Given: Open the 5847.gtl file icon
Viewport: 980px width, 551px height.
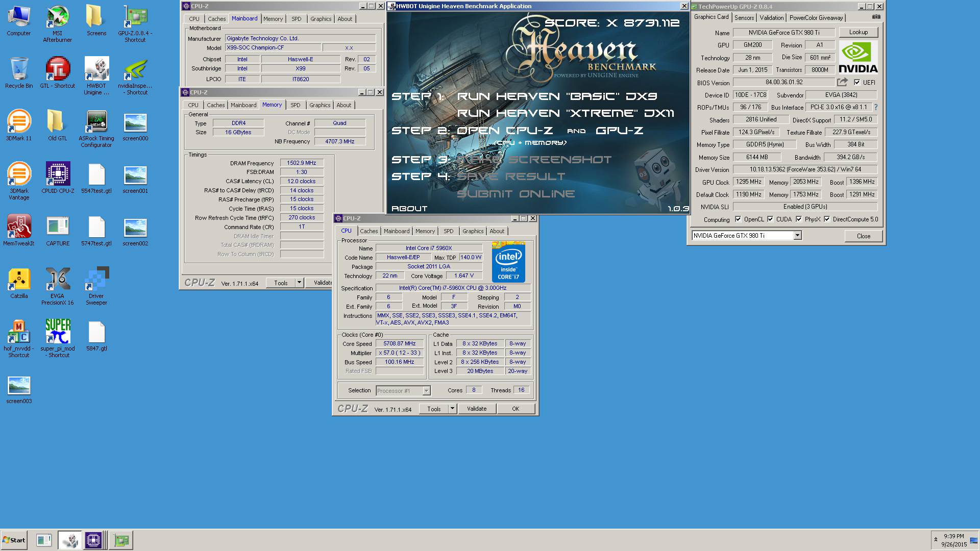Looking at the screenshot, I should coord(96,336).
